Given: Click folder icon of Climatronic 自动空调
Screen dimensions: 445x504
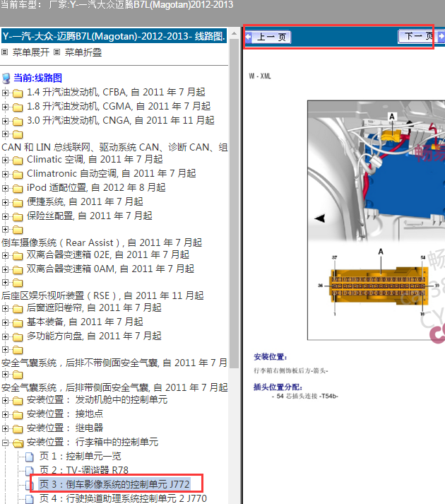Looking at the screenshot, I should pos(18,175).
